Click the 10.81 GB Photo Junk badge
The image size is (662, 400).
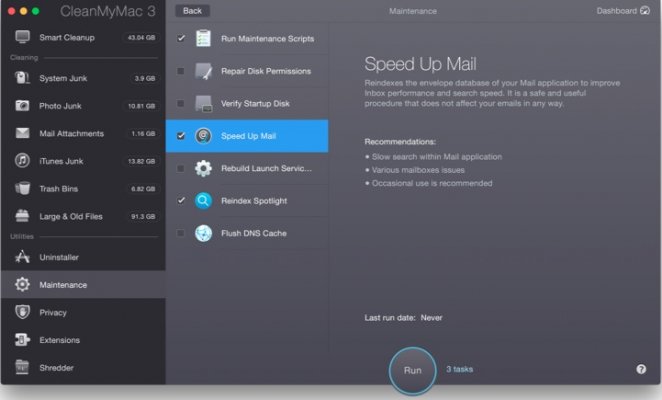click(141, 106)
